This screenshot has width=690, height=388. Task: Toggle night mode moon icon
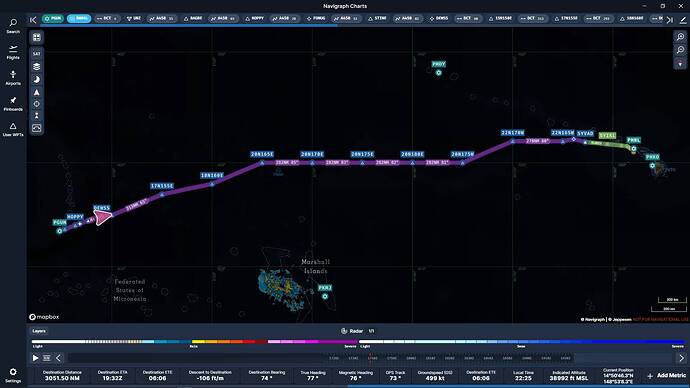click(37, 80)
